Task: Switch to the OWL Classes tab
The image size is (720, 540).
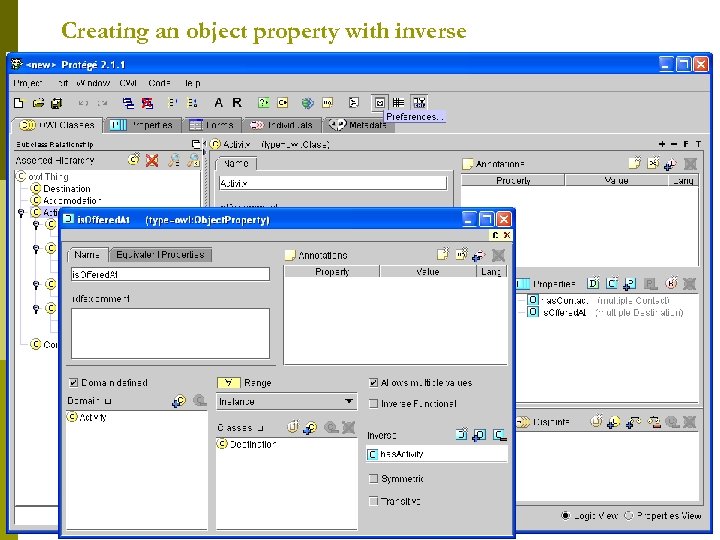Action: (56, 125)
